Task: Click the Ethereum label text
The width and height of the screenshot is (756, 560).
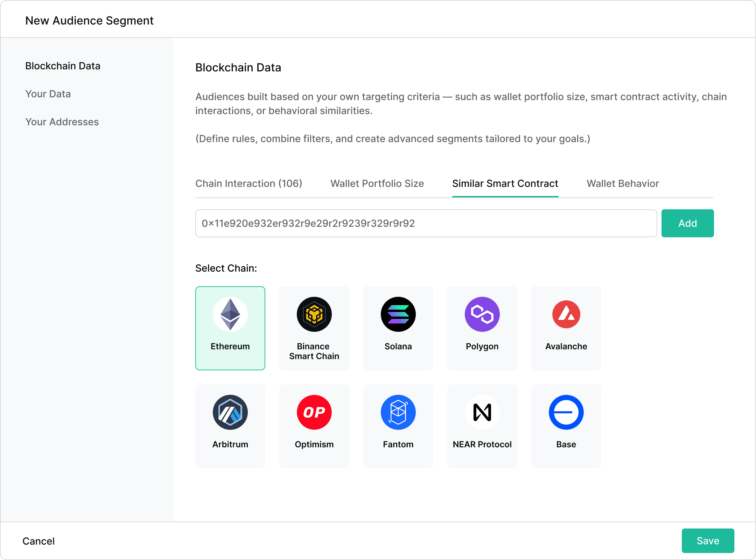Action: [230, 346]
